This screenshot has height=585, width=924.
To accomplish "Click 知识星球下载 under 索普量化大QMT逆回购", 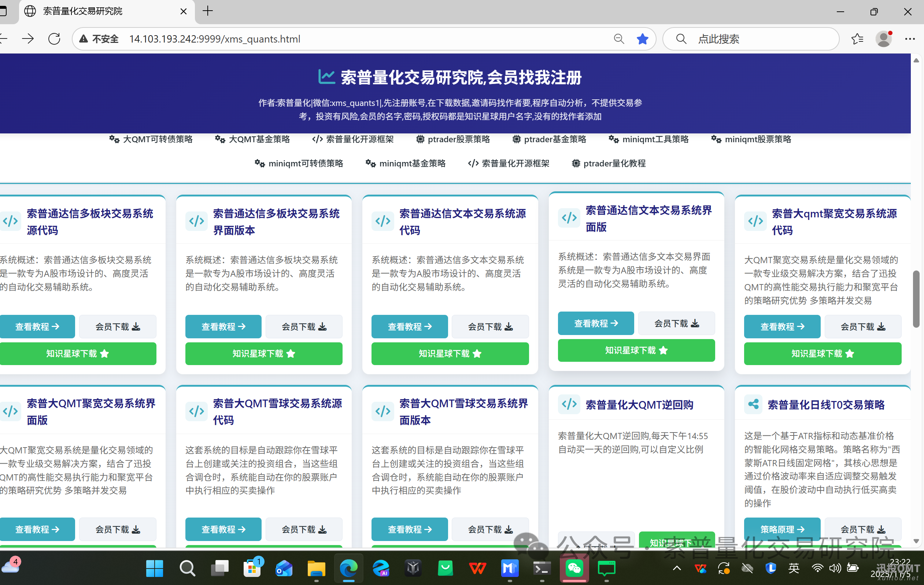I will 677,542.
